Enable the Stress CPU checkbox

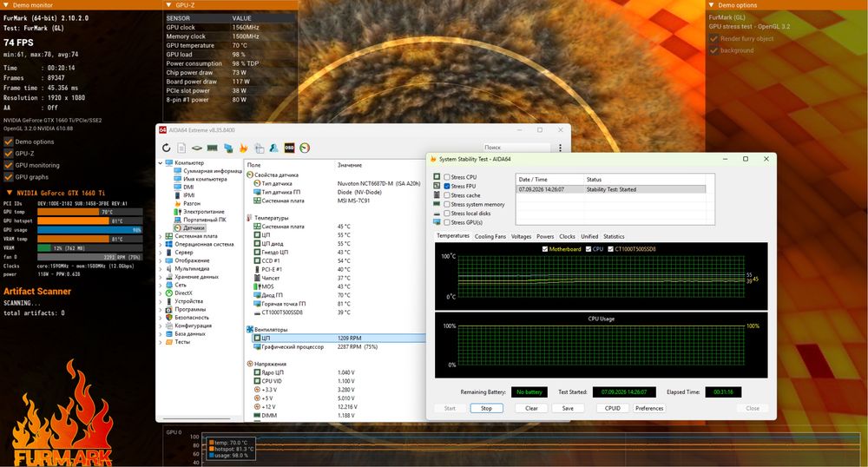[447, 177]
